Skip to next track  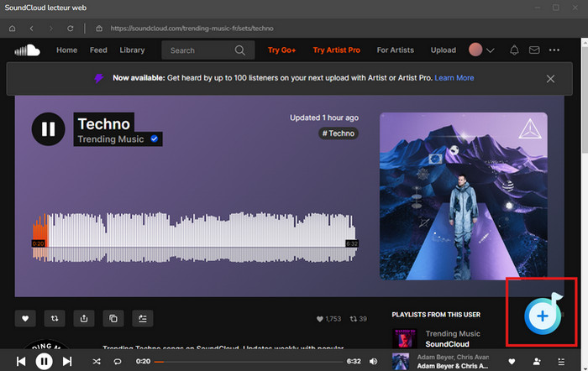point(67,361)
